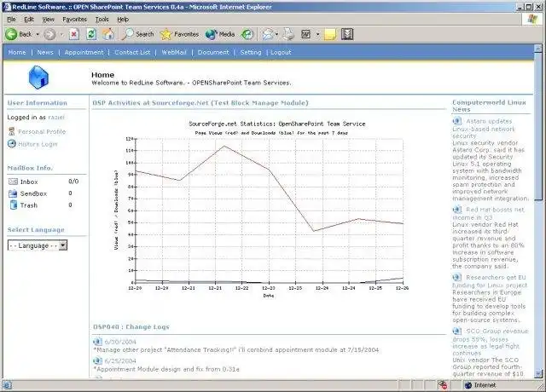Expand the Mail button dropdown arrow
Viewport: 546px width, 392px height.
[x=276, y=34]
